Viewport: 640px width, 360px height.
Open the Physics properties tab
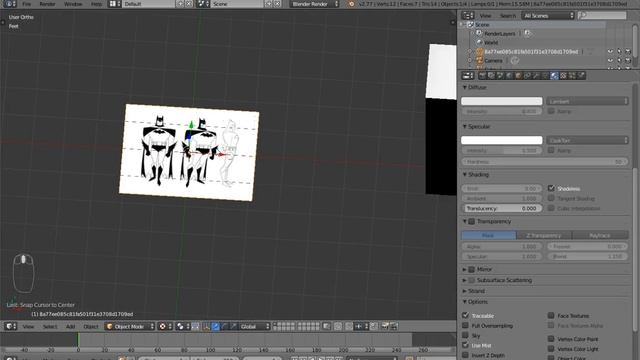[x=581, y=76]
